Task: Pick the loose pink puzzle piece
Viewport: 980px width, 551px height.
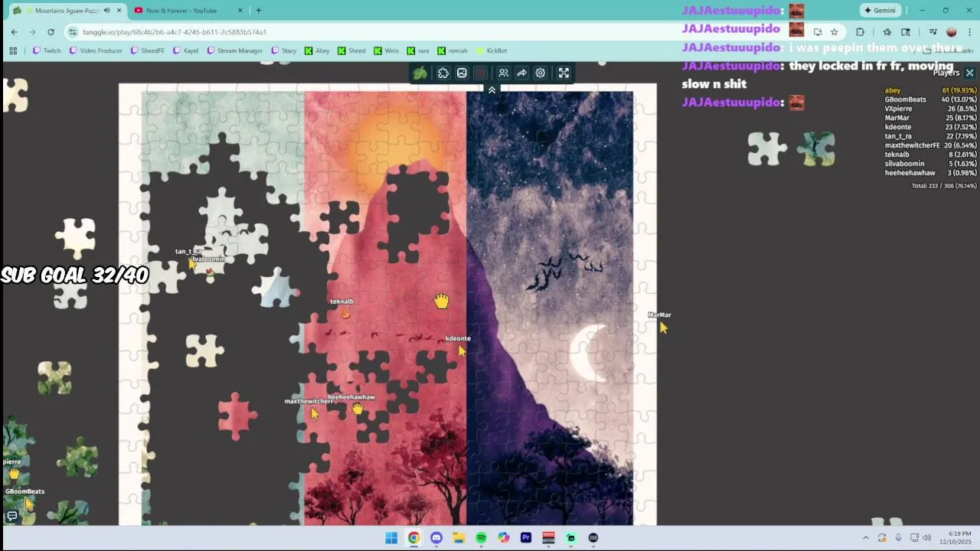Action: [x=237, y=416]
